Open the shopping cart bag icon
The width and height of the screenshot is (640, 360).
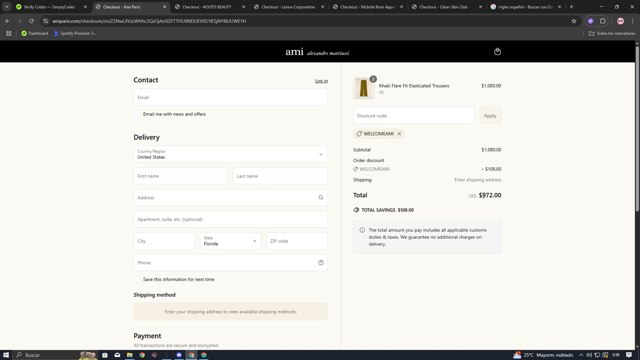pyautogui.click(x=497, y=51)
